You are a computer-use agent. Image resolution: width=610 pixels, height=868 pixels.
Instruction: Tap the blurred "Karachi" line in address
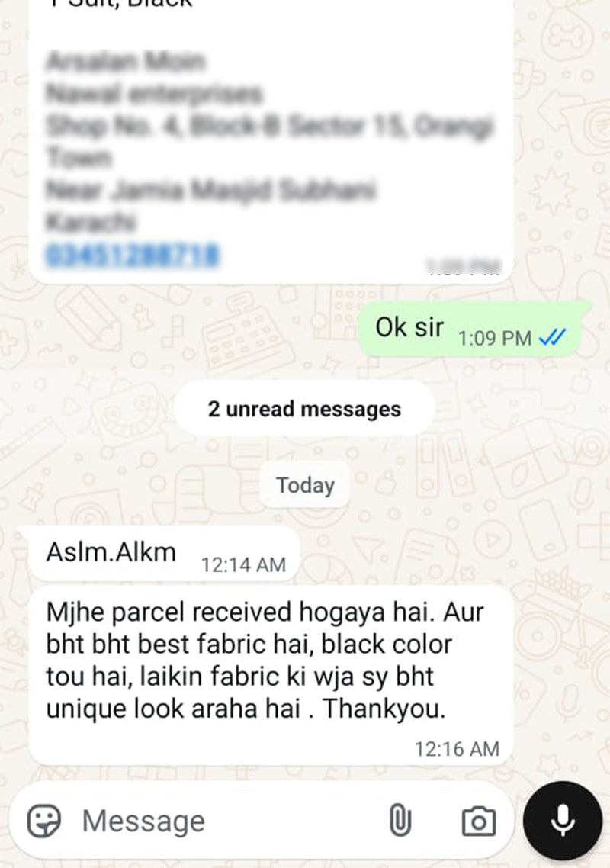coord(90,222)
